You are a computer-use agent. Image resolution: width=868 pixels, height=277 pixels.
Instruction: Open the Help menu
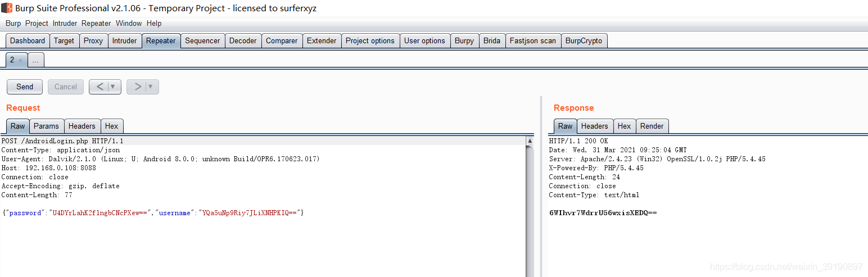pos(154,23)
